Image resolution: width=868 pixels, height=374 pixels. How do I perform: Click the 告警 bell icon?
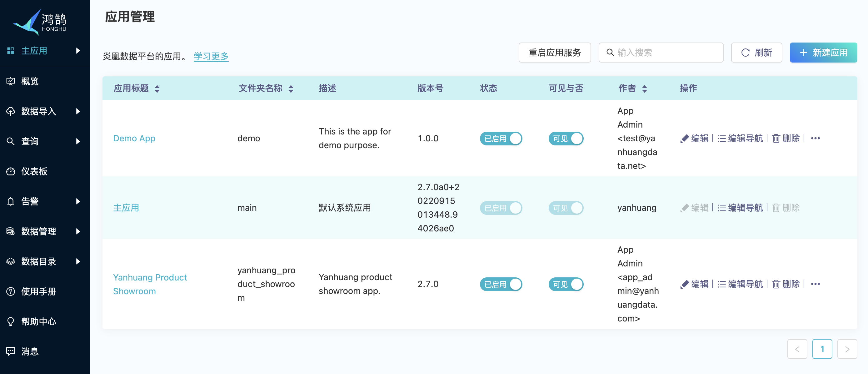pyautogui.click(x=11, y=201)
